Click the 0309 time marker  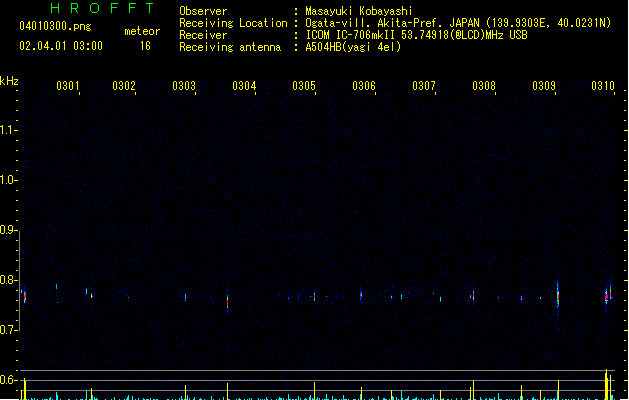tap(544, 86)
